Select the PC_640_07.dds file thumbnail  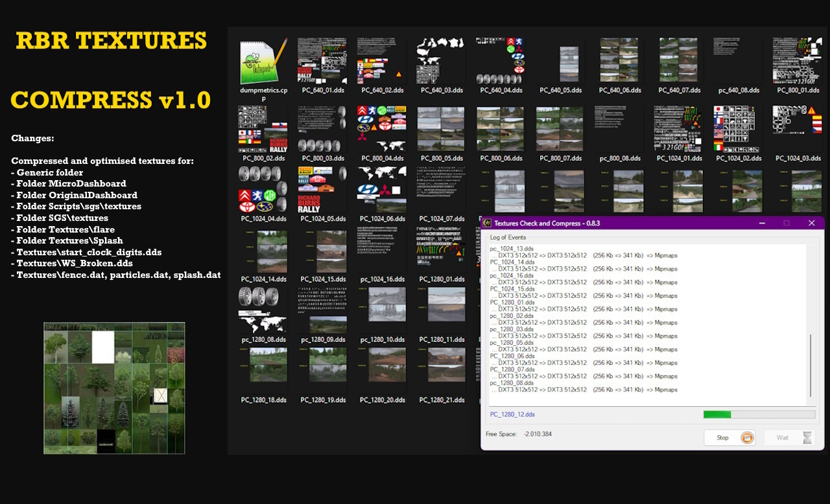pos(679,61)
